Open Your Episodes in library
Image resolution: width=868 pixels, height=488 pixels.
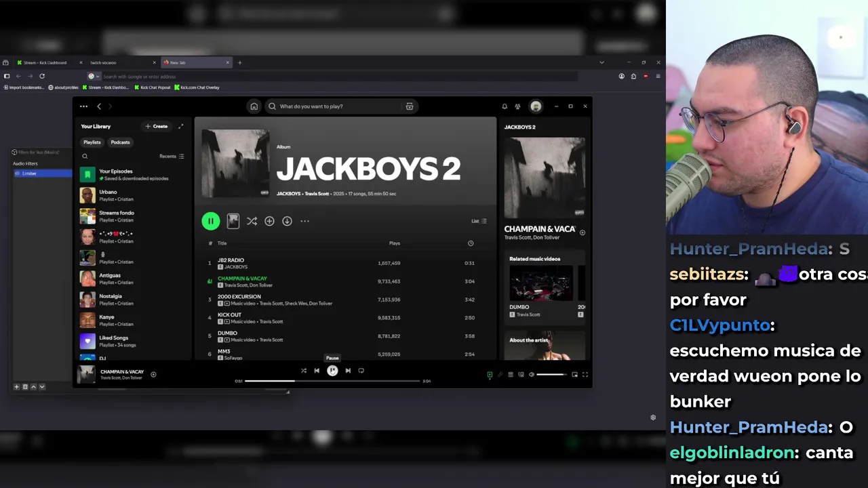click(x=133, y=175)
